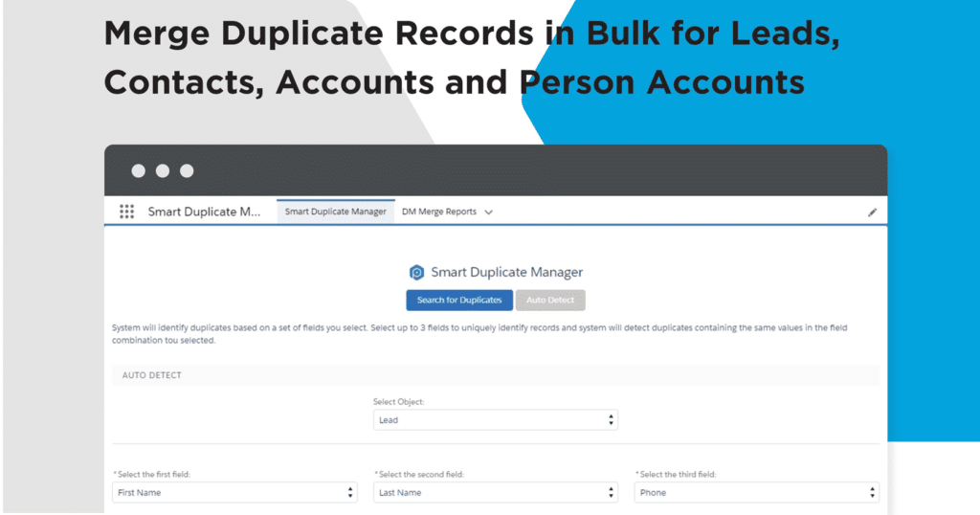Switch to the Smart Duplicate Manager tab
Screen dimensions: 980x515
[335, 212]
